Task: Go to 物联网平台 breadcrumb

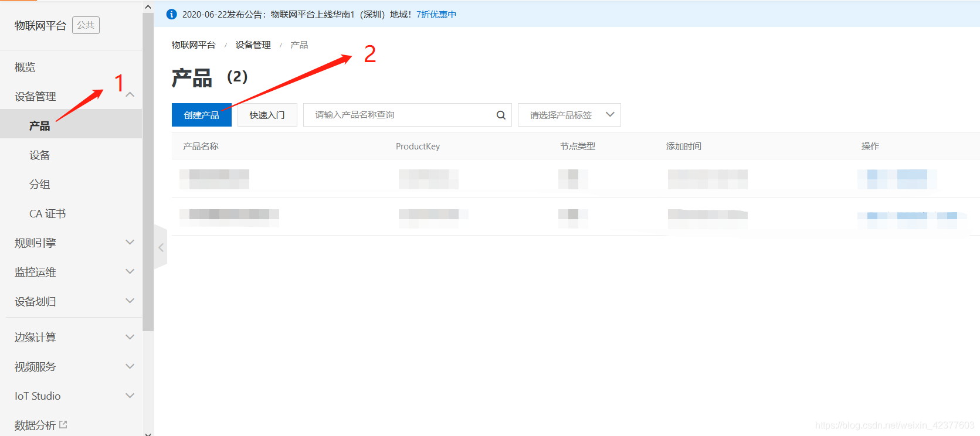Action: tap(194, 45)
